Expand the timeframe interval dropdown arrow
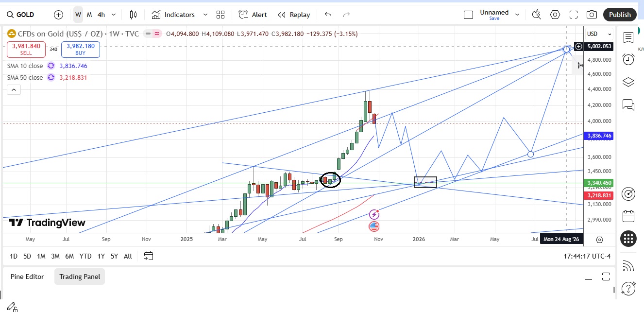This screenshot has width=644, height=312. (x=114, y=15)
